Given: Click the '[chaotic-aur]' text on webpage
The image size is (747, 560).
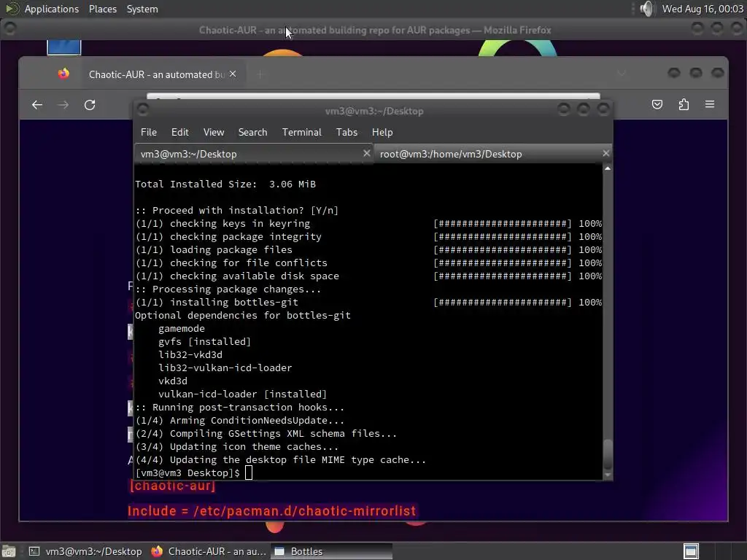Looking at the screenshot, I should click(172, 486).
